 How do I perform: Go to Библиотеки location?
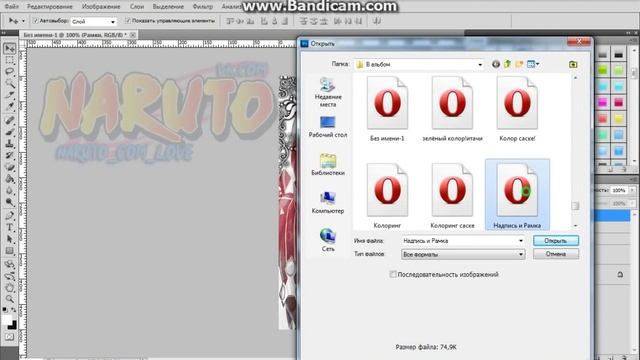(328, 164)
